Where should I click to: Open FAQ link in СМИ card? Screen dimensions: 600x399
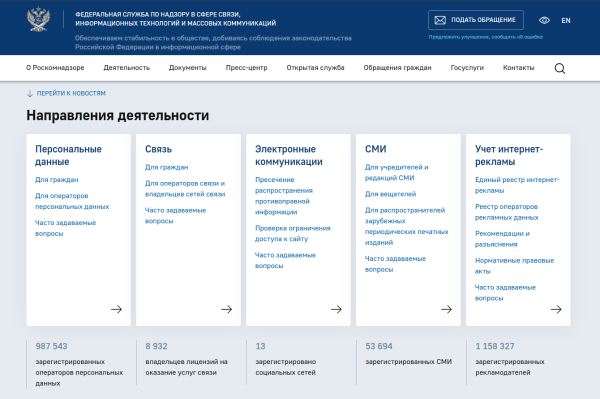click(395, 264)
